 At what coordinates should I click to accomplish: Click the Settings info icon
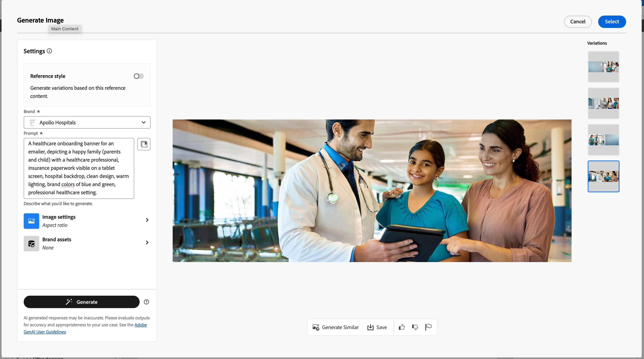tap(50, 51)
